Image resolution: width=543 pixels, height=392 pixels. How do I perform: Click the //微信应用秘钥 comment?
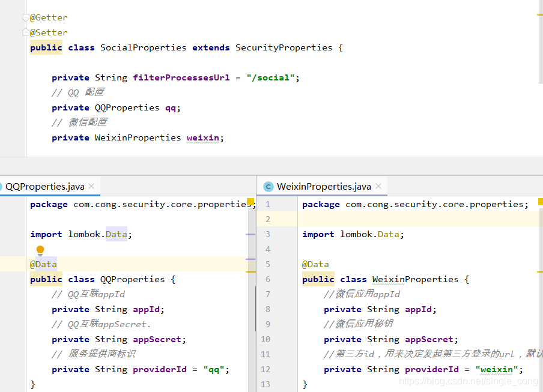[359, 324]
